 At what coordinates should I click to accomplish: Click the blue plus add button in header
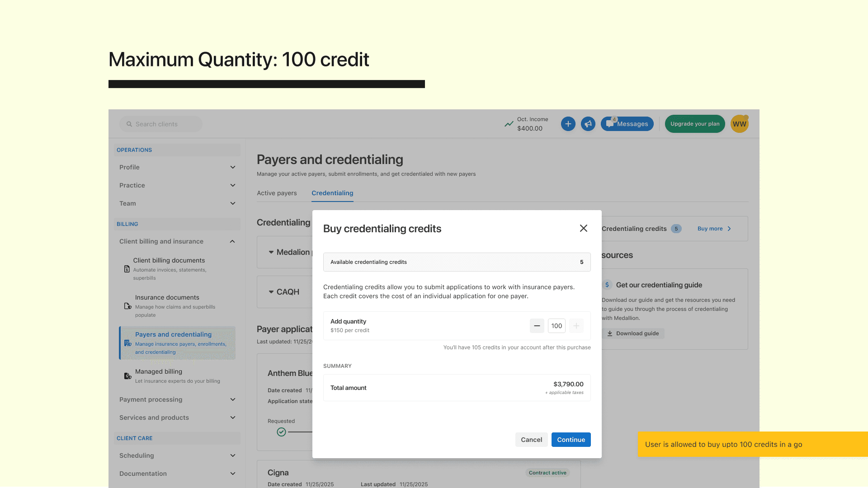568,124
